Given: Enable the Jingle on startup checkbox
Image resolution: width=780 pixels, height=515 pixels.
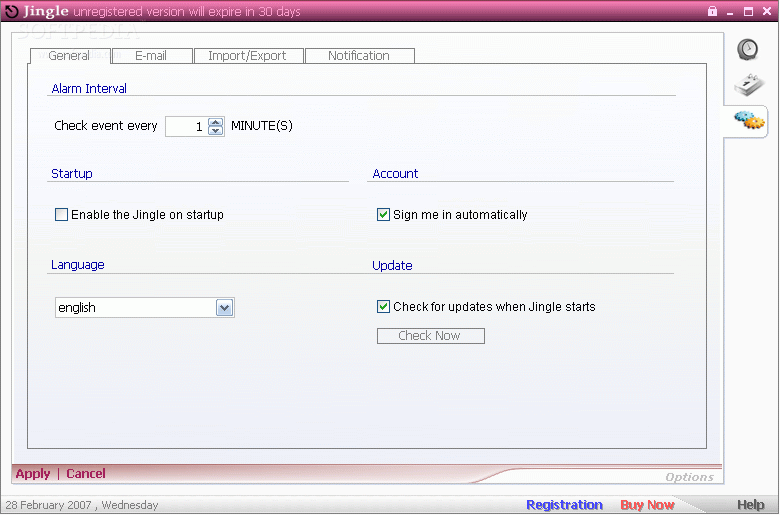Looking at the screenshot, I should pos(61,214).
